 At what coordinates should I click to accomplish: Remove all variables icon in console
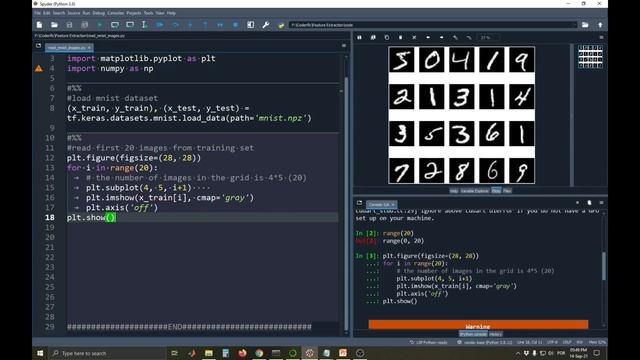(x=589, y=202)
